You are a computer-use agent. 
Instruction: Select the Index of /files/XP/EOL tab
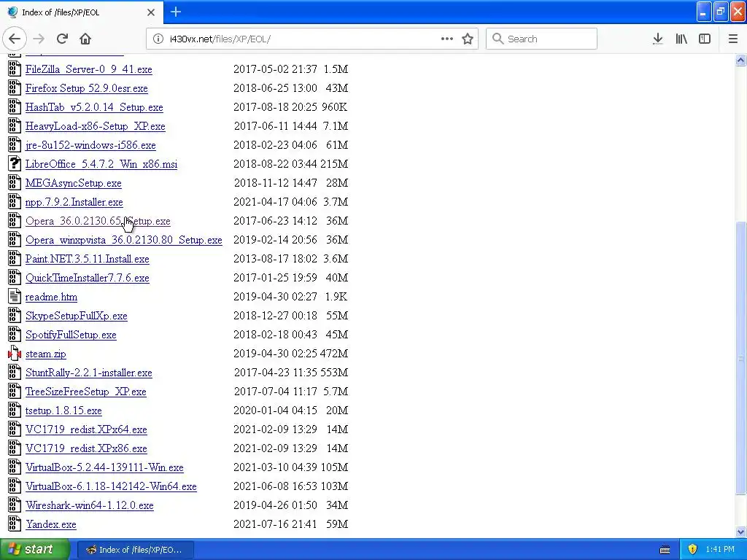click(81, 12)
